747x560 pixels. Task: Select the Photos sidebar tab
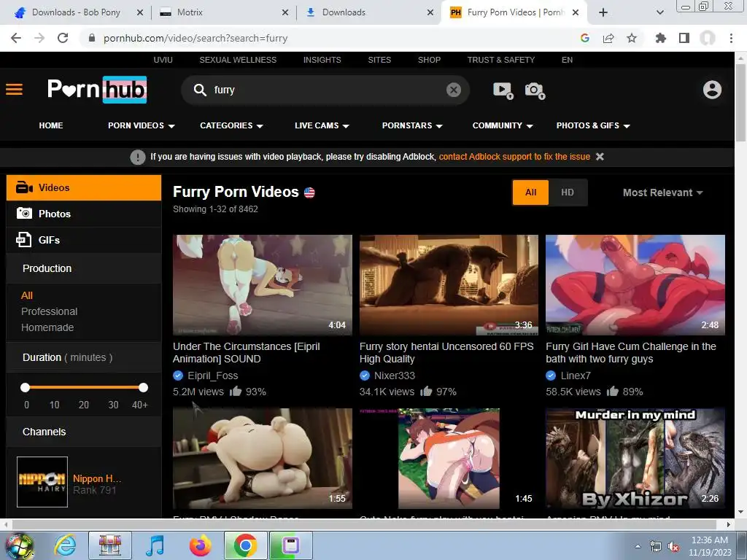coord(84,214)
